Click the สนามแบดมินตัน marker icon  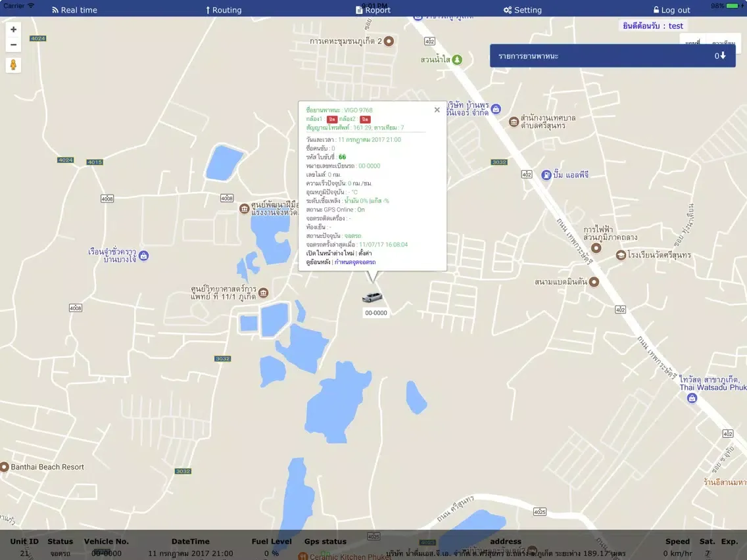[594, 281]
